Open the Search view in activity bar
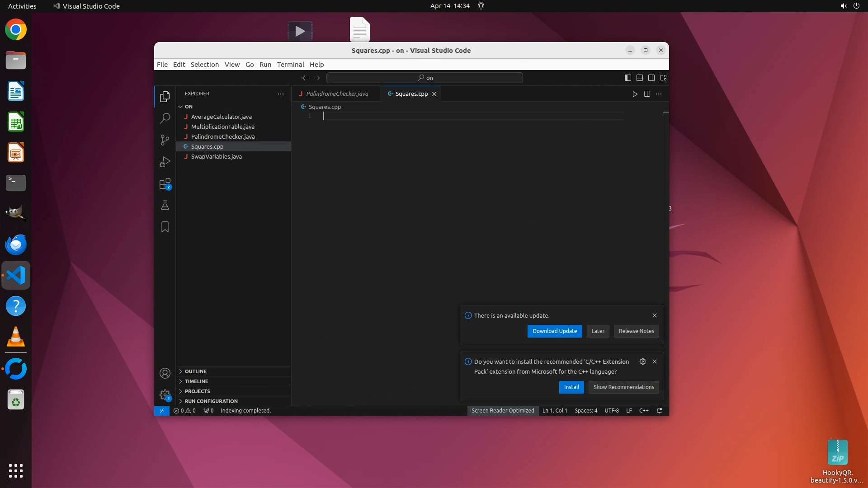 [x=165, y=118]
